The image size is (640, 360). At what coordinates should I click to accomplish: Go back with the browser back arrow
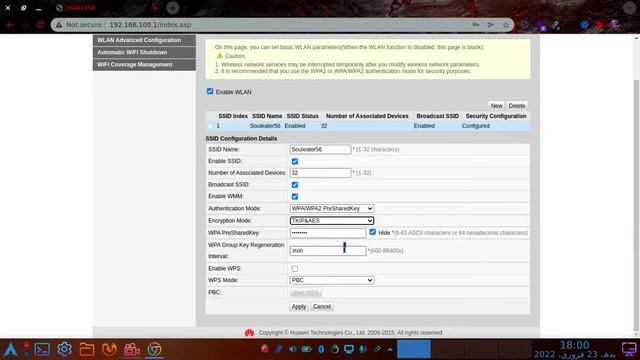10,25
